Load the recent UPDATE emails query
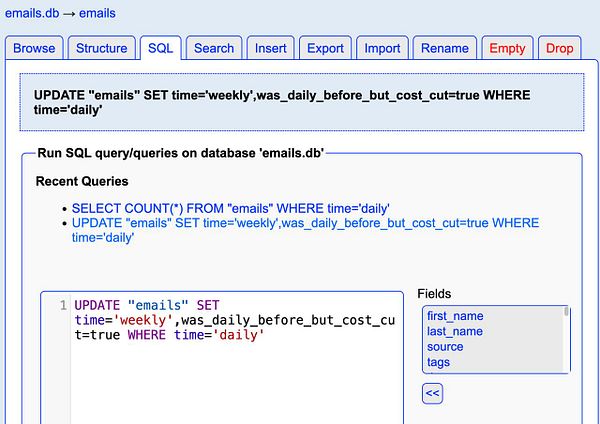 tap(305, 230)
